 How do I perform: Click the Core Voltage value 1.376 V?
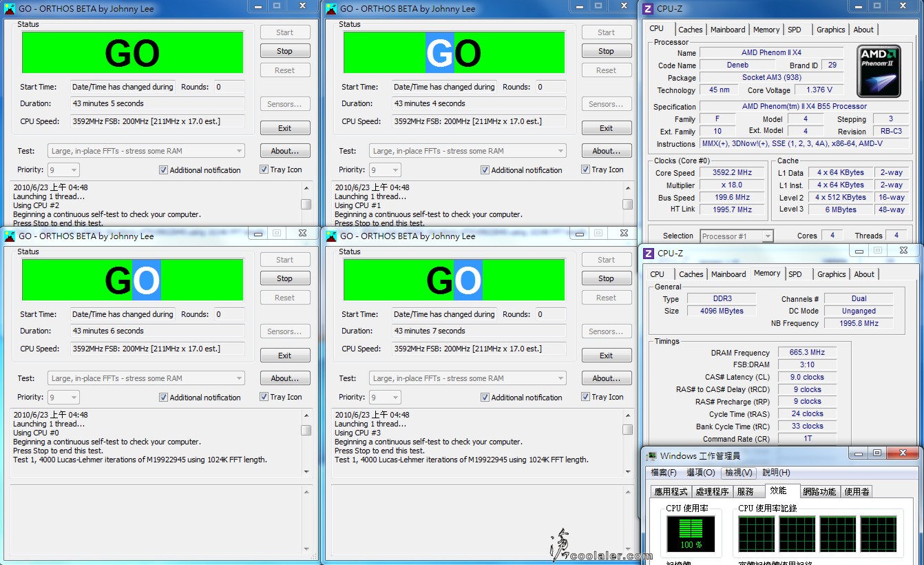[x=819, y=90]
